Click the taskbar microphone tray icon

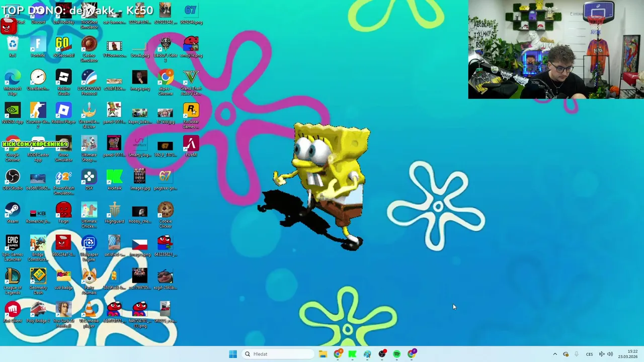tap(577, 354)
